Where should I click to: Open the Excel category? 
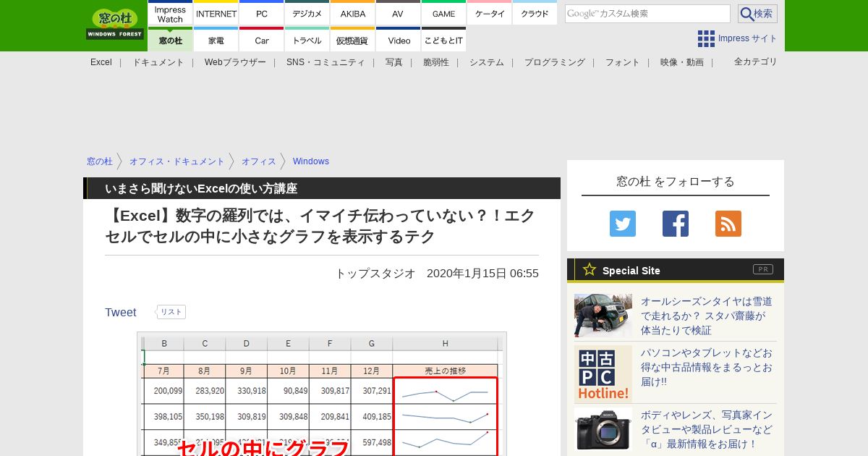101,62
